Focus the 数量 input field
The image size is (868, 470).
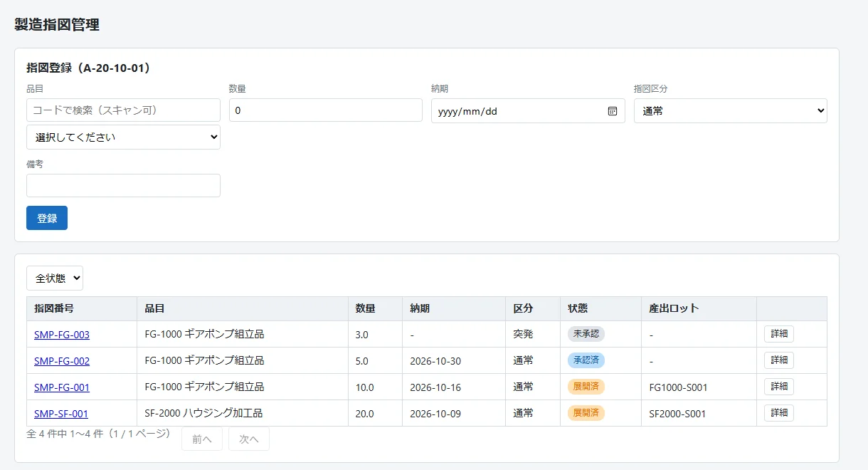[326, 110]
